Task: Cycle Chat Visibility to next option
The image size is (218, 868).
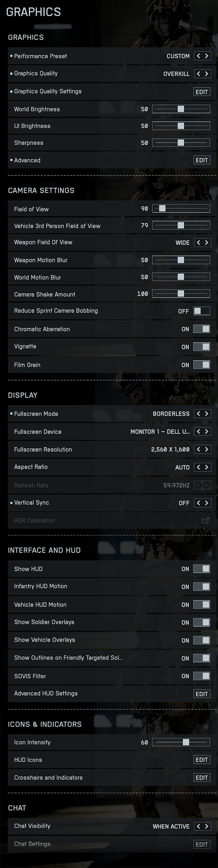Action: point(207,826)
